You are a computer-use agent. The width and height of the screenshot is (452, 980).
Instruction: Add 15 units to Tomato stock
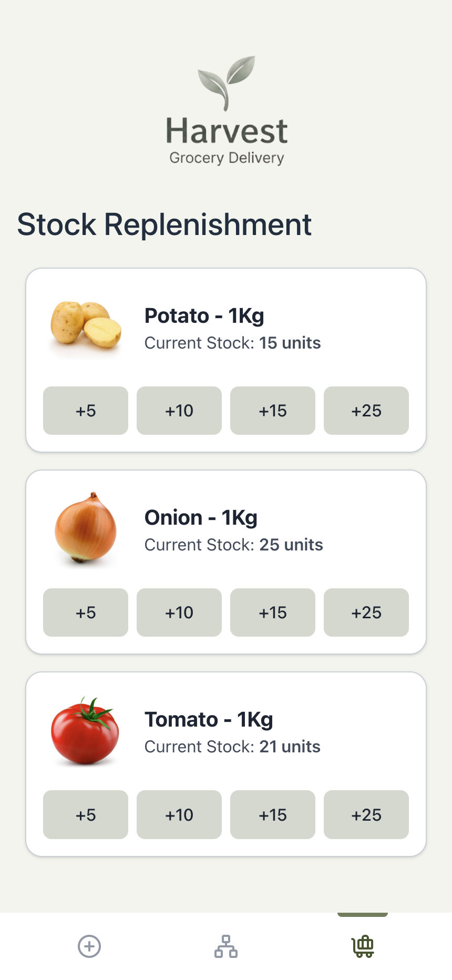pyautogui.click(x=273, y=814)
